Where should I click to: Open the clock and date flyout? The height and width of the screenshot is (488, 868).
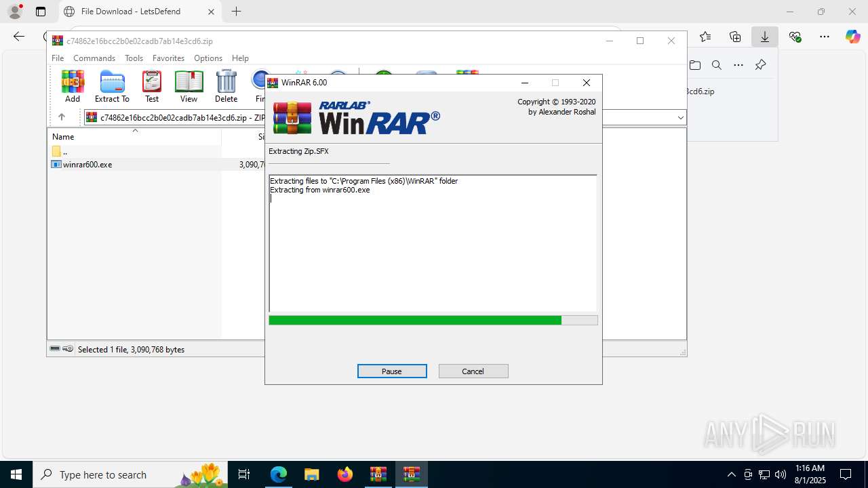click(x=810, y=474)
